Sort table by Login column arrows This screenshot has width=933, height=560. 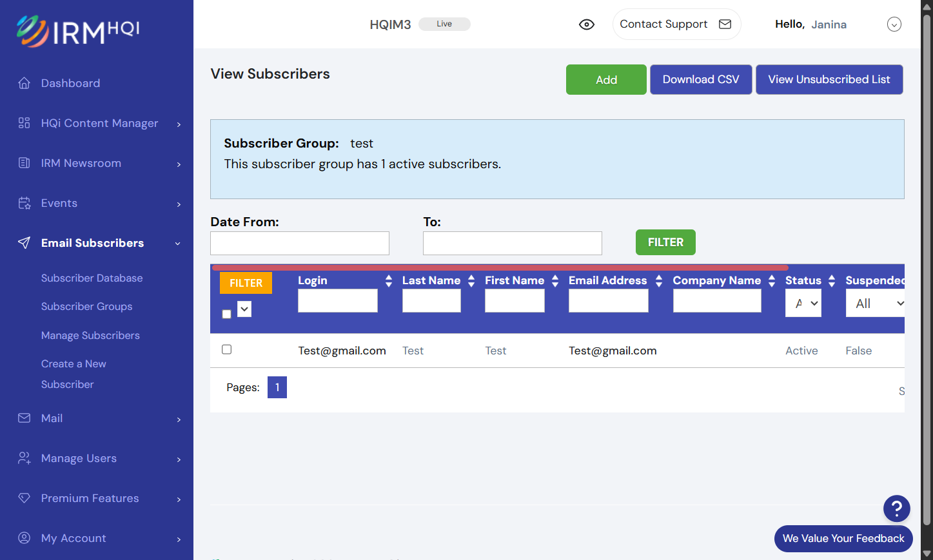click(x=389, y=281)
